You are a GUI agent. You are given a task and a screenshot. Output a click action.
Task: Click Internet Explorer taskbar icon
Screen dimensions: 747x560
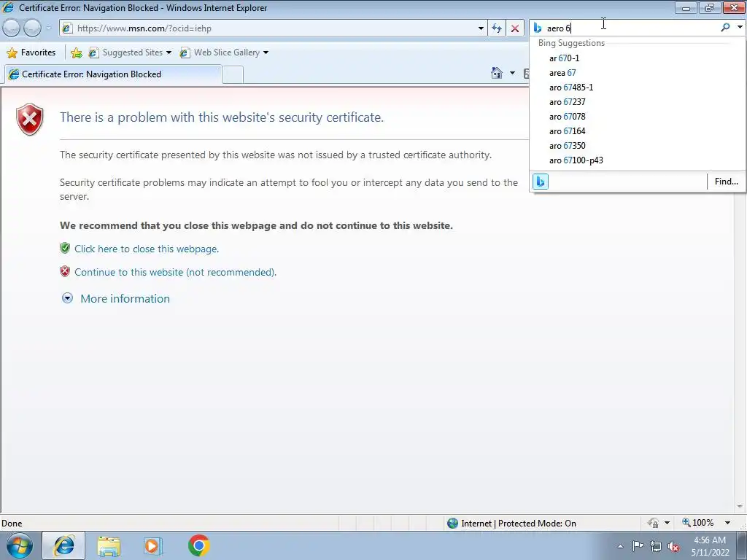point(64,545)
